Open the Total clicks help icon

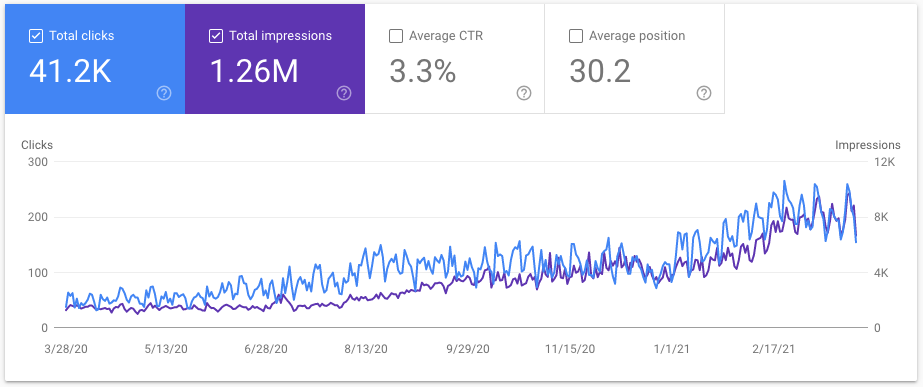(164, 93)
